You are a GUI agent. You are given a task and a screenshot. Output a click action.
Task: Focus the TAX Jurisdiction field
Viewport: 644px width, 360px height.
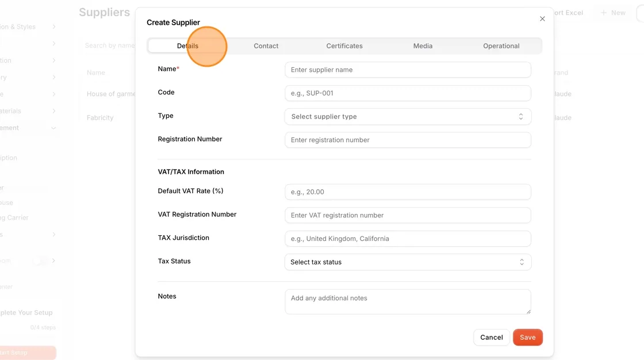pyautogui.click(x=408, y=239)
